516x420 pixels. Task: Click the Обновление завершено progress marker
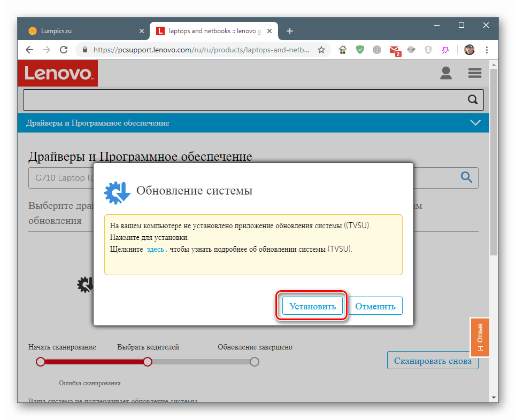255,362
